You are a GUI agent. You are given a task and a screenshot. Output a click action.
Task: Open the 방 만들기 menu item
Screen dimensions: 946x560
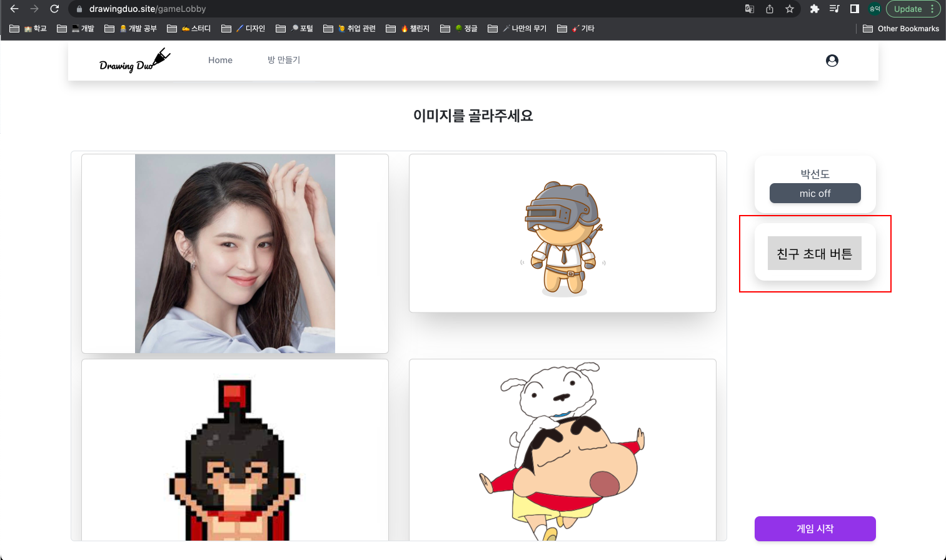click(284, 59)
